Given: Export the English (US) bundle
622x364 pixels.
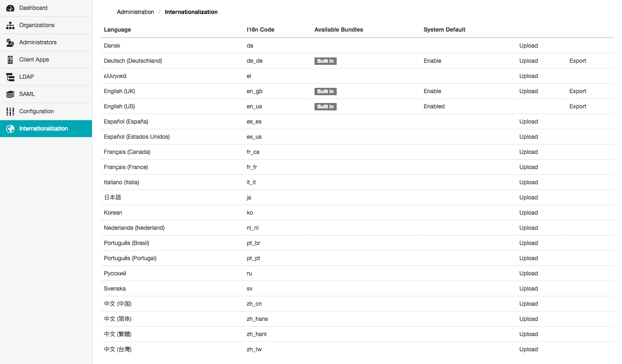Looking at the screenshot, I should [578, 106].
